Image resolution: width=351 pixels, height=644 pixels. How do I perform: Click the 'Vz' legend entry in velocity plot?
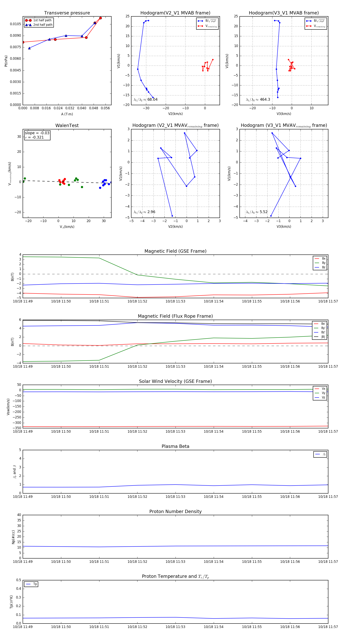pyautogui.click(x=320, y=398)
